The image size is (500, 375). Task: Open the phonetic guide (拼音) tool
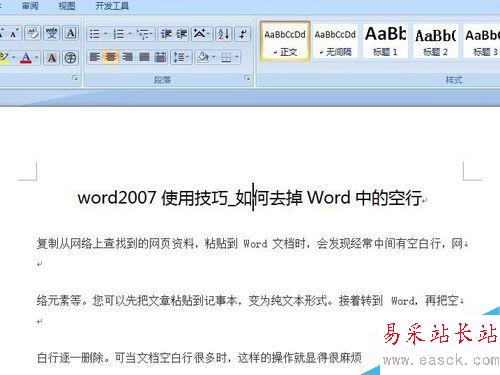tap(52, 33)
